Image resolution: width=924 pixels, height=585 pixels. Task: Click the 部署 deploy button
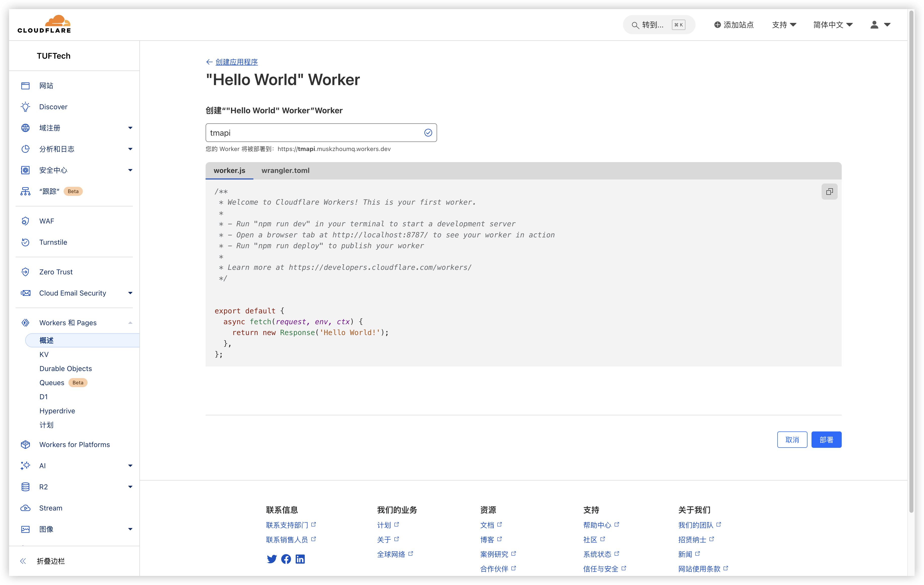tap(826, 440)
